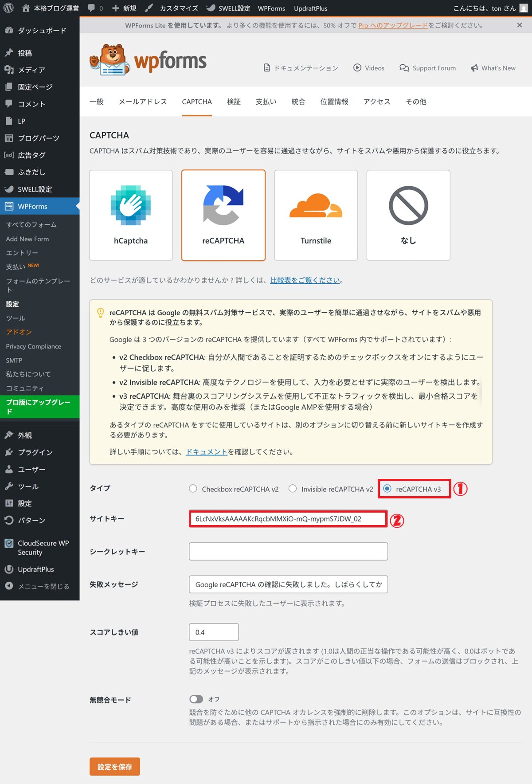Dismiss the WPForms Lite upgrade notice

click(x=519, y=25)
